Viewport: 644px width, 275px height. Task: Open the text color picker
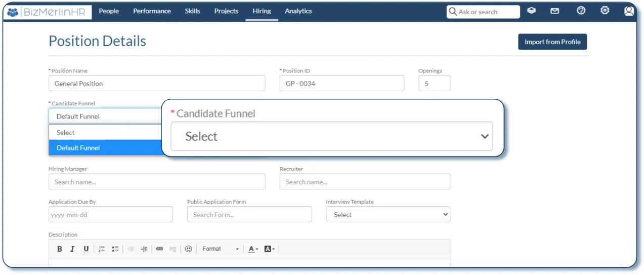pos(253,249)
